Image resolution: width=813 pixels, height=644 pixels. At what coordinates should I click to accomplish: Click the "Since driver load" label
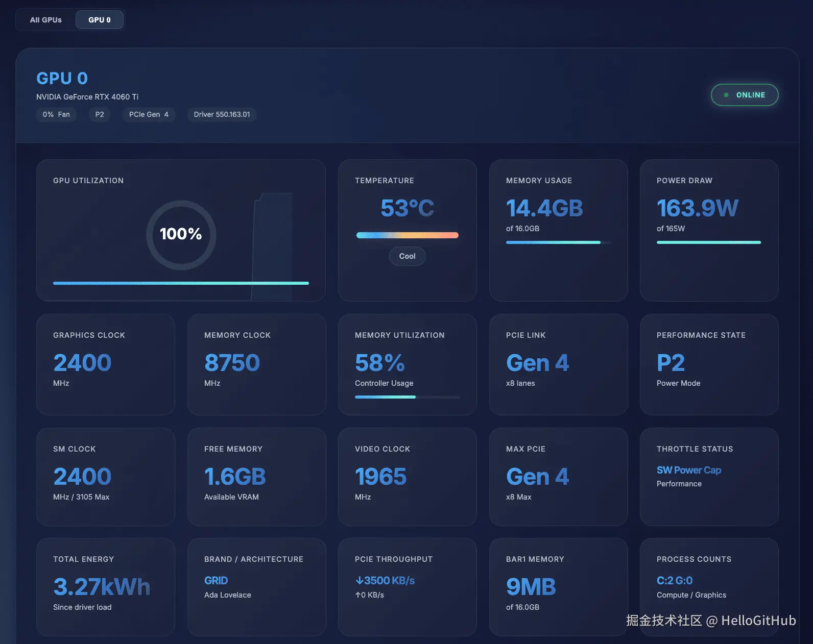[82, 607]
